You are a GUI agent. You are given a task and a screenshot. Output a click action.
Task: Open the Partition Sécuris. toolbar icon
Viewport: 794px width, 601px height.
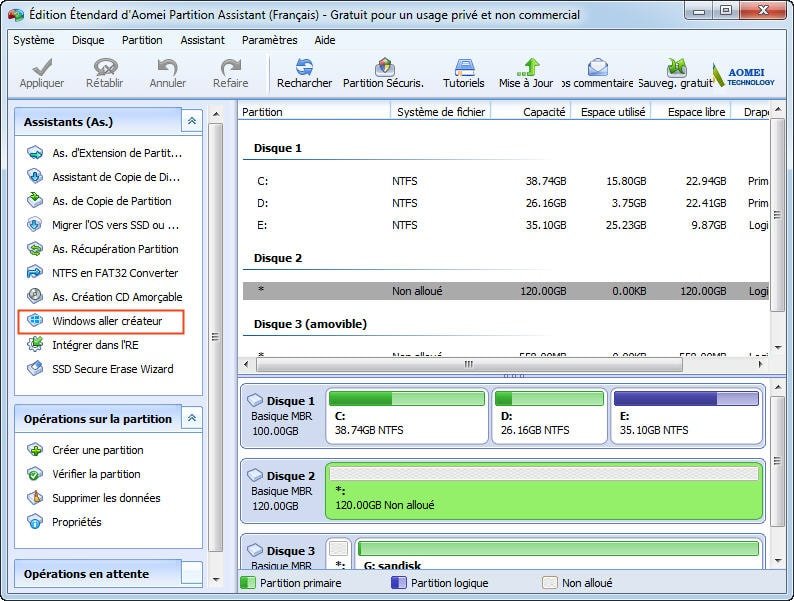(384, 66)
